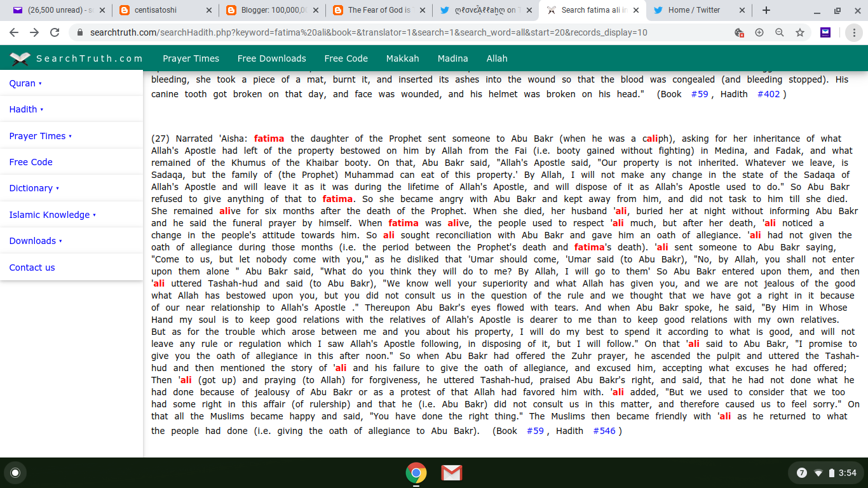Click the blocked cookies icon in address bar
This screenshot has height=488, width=868.
point(739,32)
